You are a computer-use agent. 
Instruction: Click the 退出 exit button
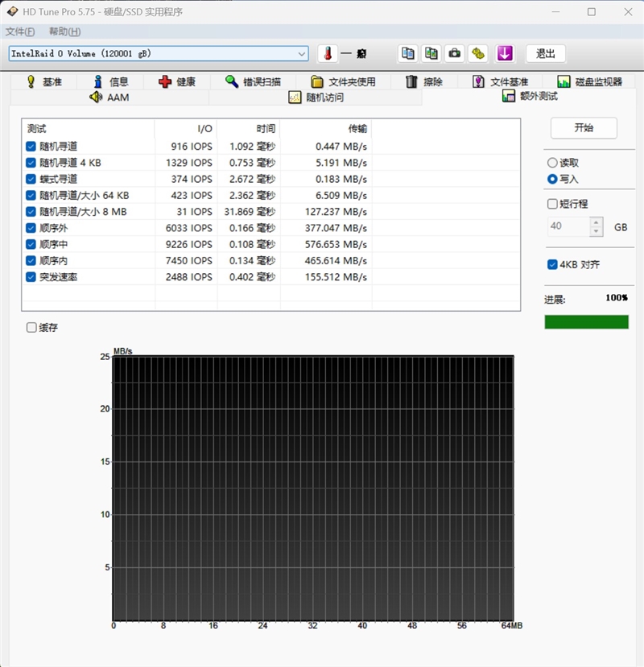click(545, 54)
